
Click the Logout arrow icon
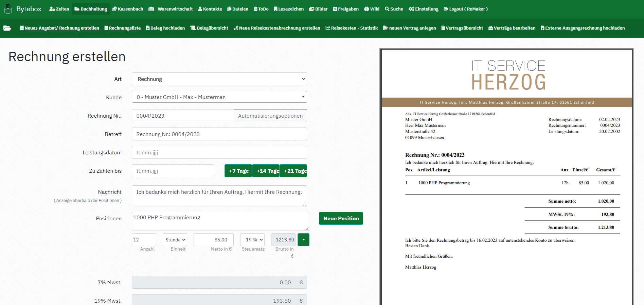click(446, 9)
